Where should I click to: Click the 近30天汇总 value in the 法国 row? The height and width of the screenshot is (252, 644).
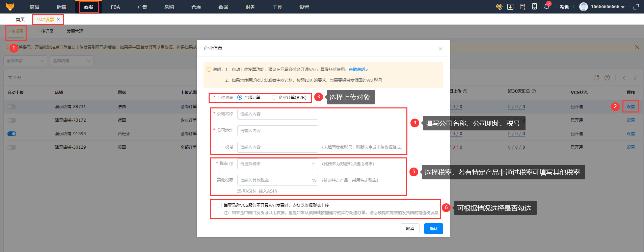(516, 107)
